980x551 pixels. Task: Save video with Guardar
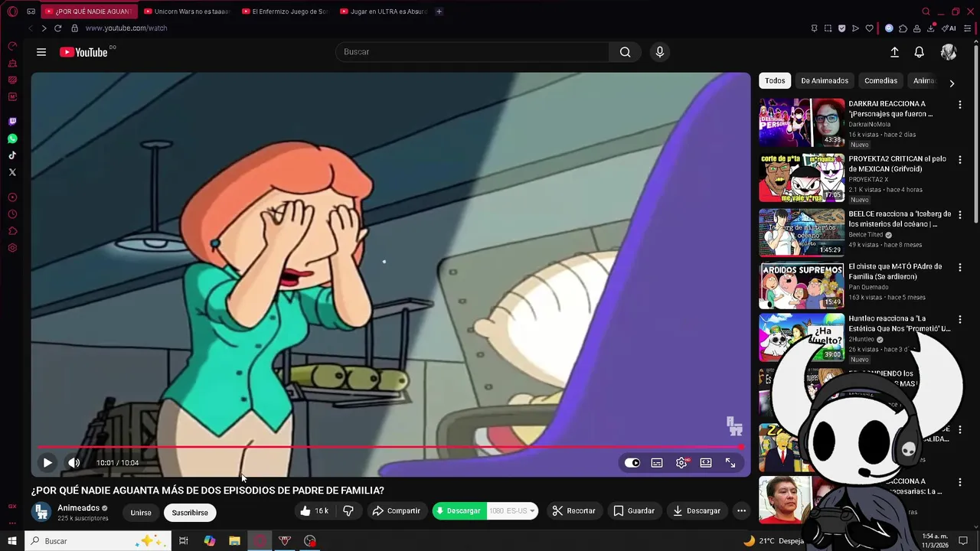pos(634,511)
